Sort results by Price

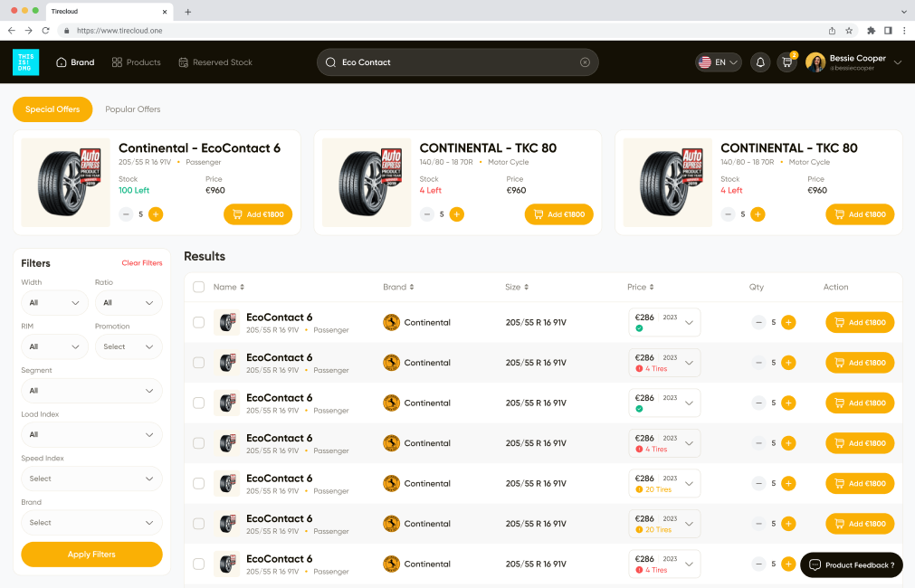[641, 287]
